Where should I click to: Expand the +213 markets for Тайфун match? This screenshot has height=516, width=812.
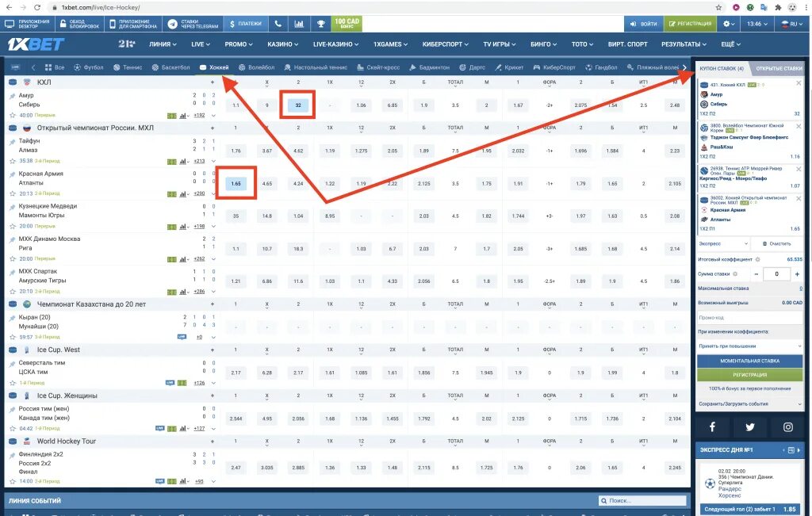199,161
